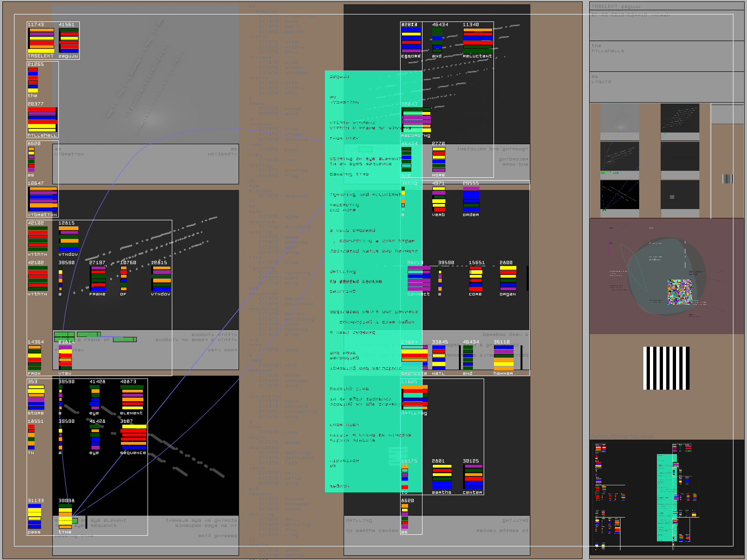The width and height of the screenshot is (747, 560).
Task: Select the 'verb' glyph numbered 4871
Action: (438, 199)
